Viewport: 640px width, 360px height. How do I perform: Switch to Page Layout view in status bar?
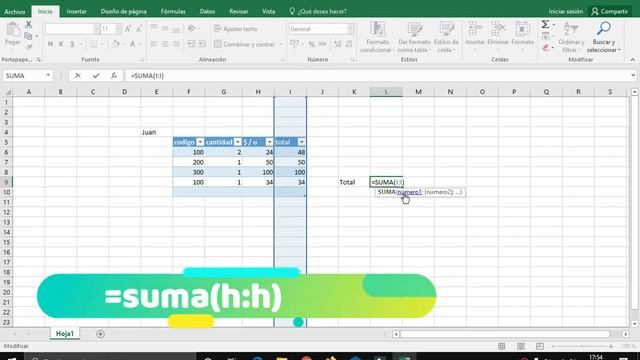(x=521, y=346)
